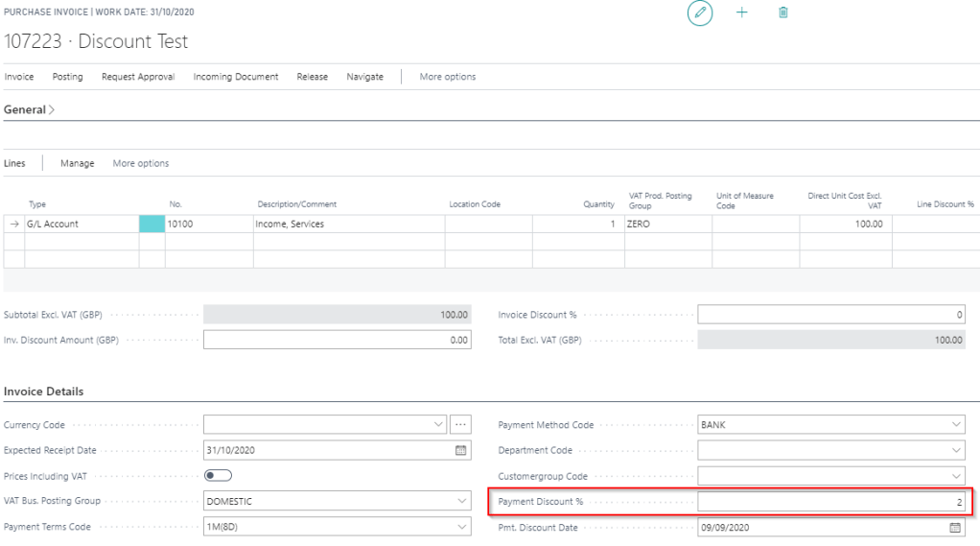This screenshot has height=546, width=980.
Task: Click the Release menu item
Action: [312, 77]
